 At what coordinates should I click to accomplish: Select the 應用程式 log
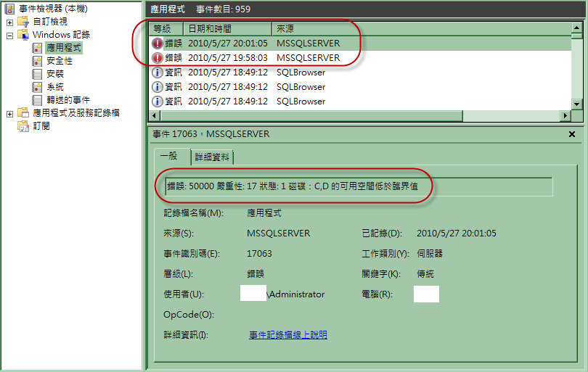click(x=64, y=48)
